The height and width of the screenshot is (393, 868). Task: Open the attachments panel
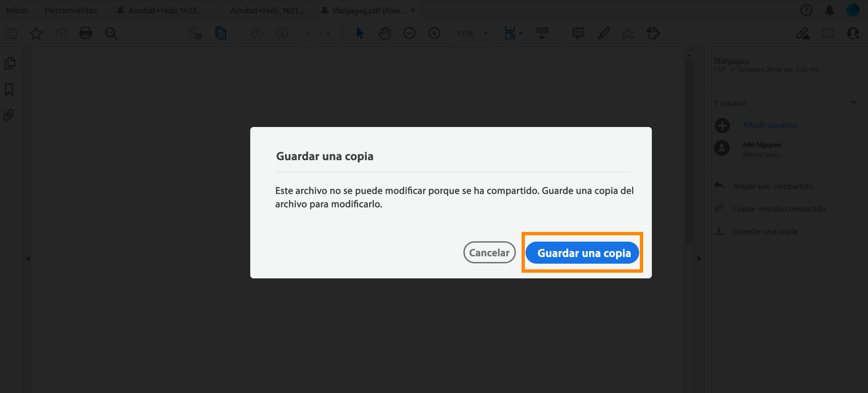(x=9, y=115)
